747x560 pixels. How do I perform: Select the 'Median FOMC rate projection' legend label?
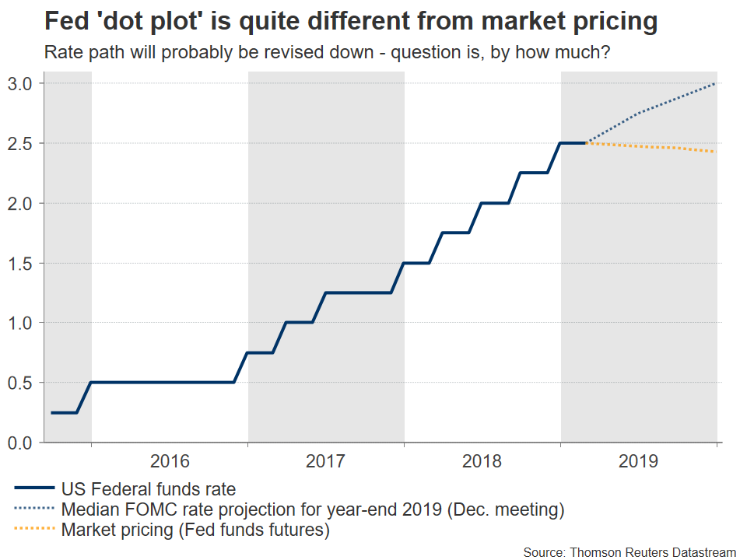(x=311, y=510)
